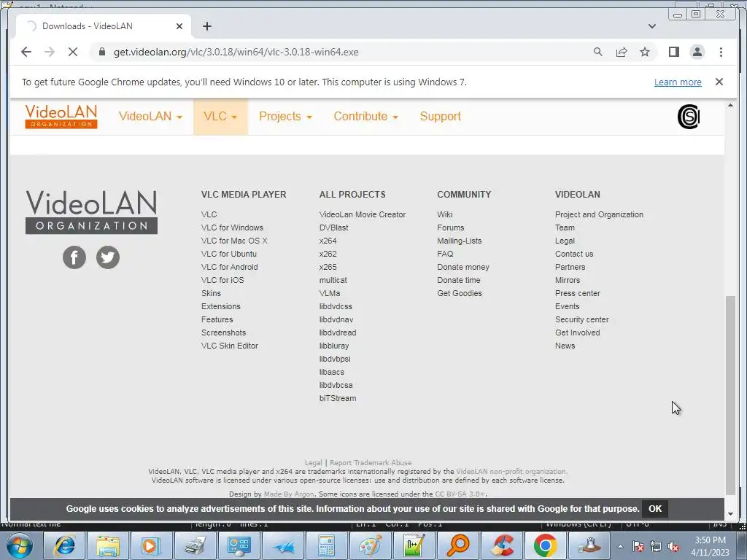Open the Press center link
The height and width of the screenshot is (560, 747).
[x=578, y=293]
